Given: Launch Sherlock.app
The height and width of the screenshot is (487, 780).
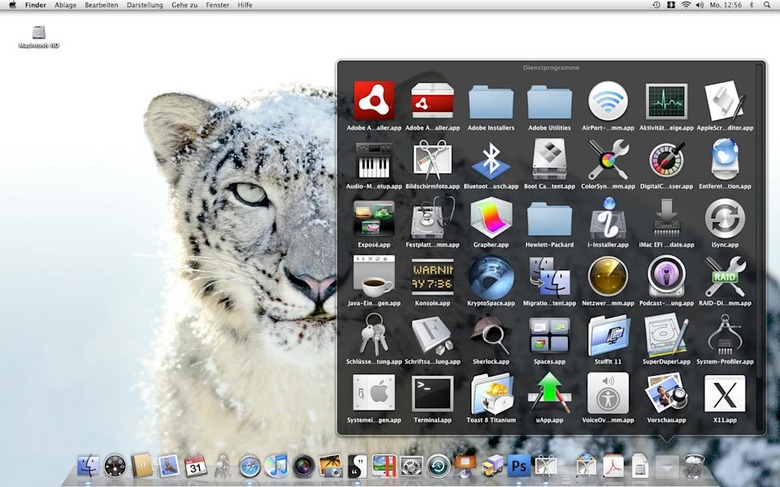Looking at the screenshot, I should click(491, 335).
